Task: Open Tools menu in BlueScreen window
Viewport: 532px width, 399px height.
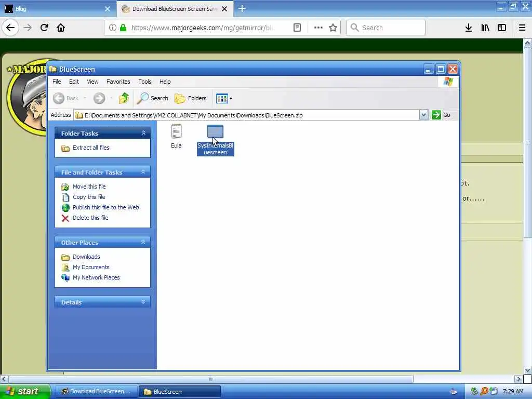Action: pos(145,82)
